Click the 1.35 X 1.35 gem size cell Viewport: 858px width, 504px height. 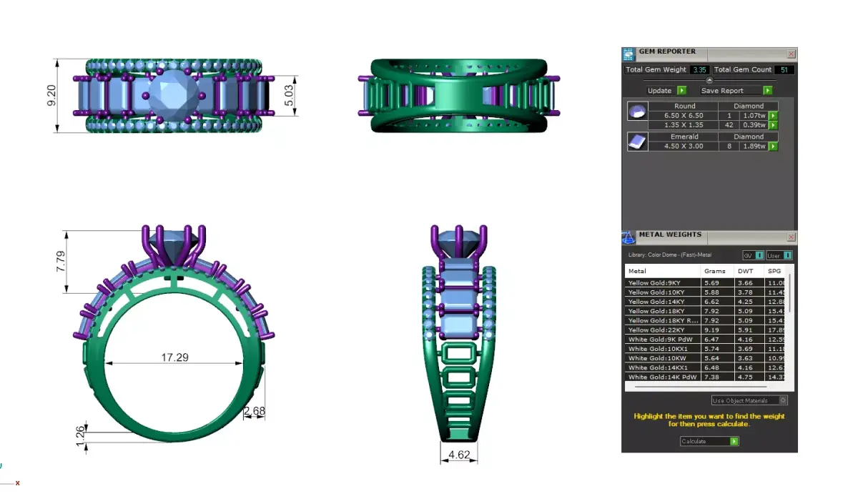(684, 124)
